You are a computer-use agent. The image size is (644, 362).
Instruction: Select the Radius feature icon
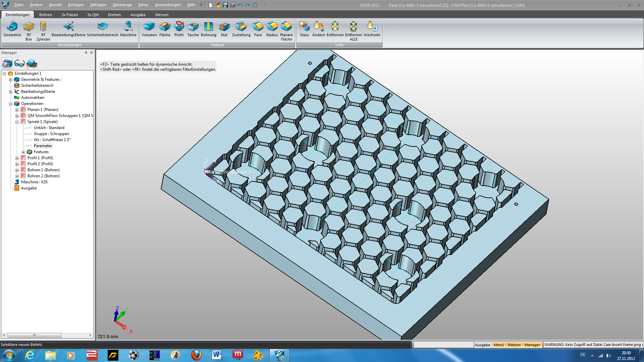tap(272, 29)
